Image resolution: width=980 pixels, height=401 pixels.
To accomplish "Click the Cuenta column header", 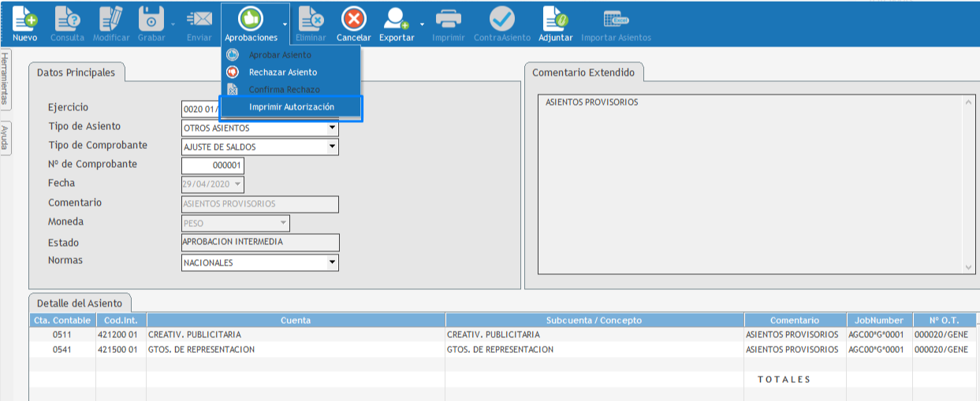I will 296,321.
